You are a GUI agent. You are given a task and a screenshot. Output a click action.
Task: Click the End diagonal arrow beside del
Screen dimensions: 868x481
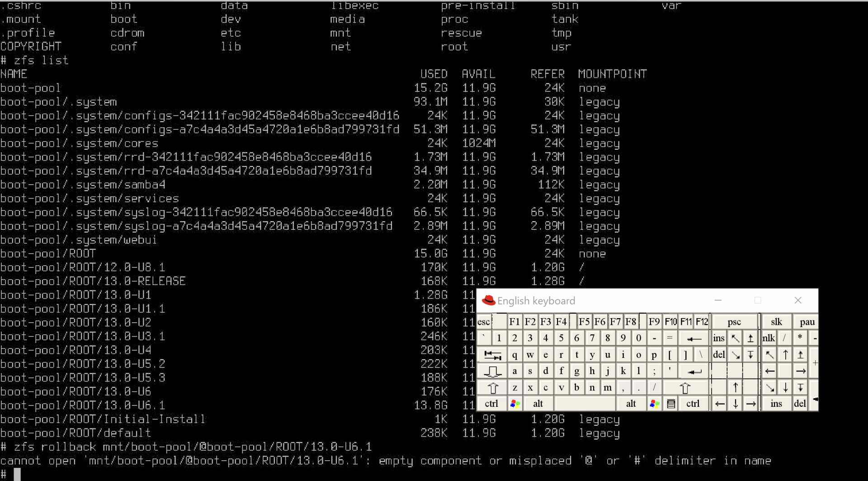[x=735, y=355]
